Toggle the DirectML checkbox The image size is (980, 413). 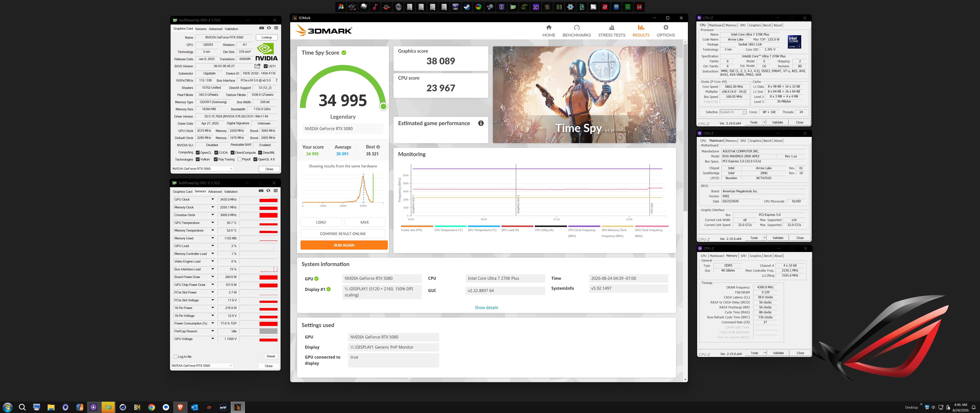260,153
